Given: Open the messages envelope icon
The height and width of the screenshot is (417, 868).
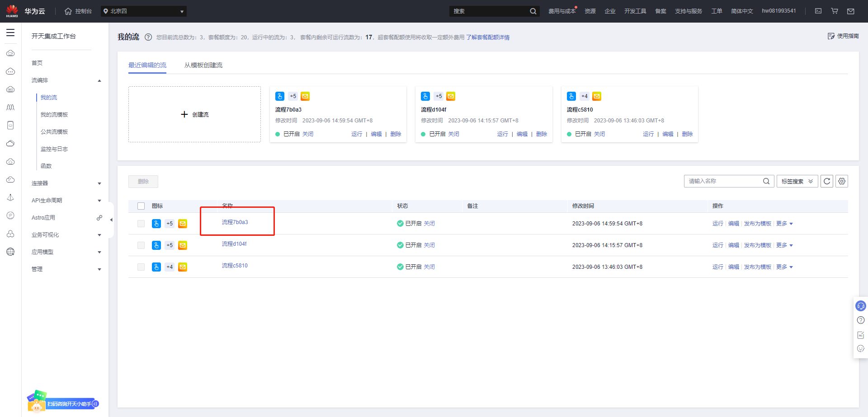Looking at the screenshot, I should coord(851,11).
